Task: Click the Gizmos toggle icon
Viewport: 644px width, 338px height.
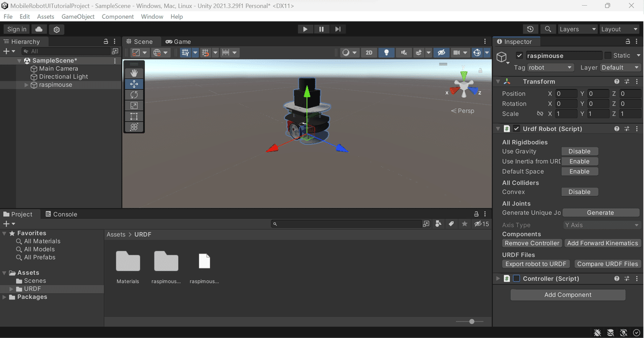Action: point(478,53)
